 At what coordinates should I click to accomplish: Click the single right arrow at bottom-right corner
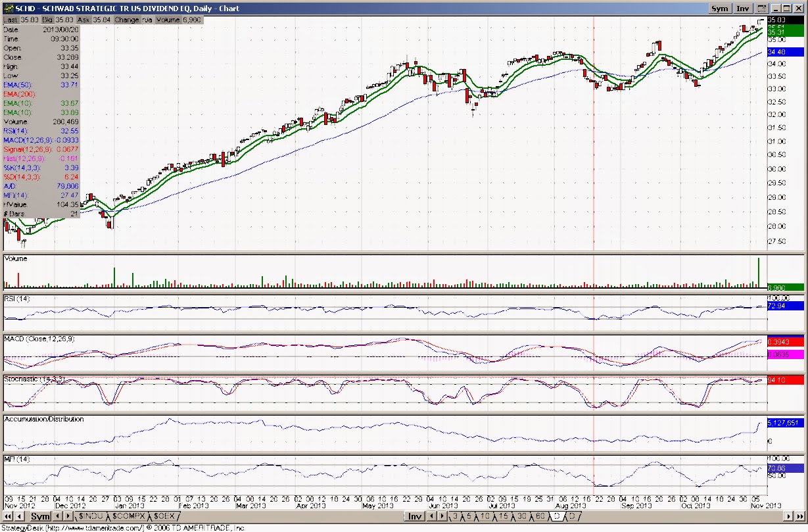click(x=790, y=517)
